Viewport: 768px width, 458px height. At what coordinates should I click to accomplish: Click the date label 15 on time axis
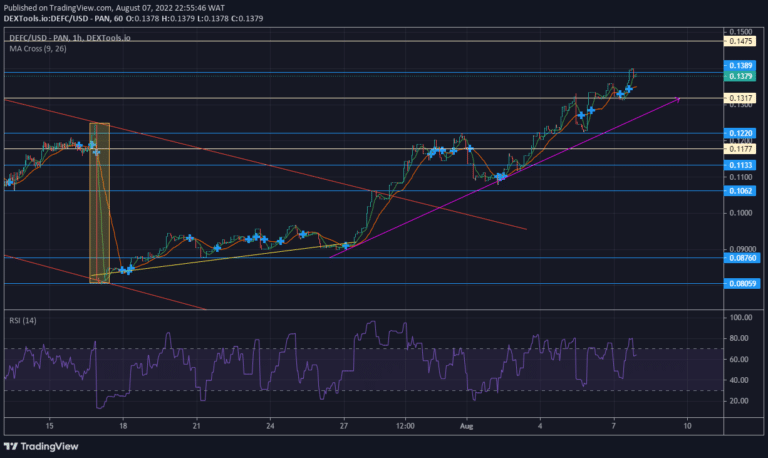tap(49, 426)
